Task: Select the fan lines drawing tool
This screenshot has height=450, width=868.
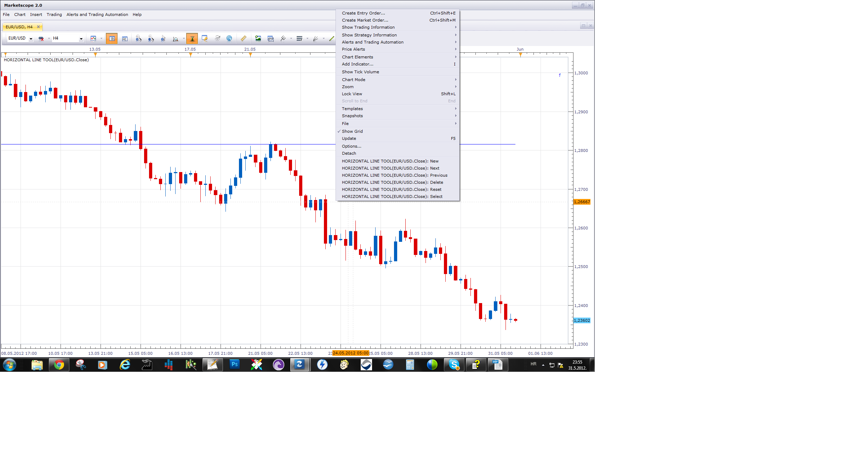Action: pos(315,38)
